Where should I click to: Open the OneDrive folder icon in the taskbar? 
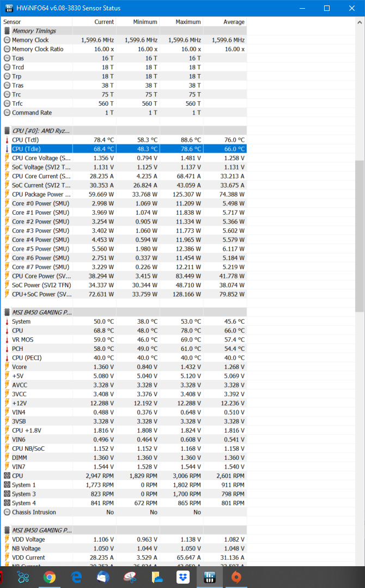157,577
